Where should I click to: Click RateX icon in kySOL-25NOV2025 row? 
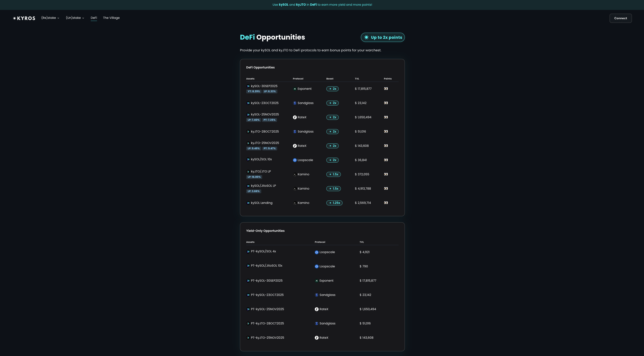coord(295,117)
